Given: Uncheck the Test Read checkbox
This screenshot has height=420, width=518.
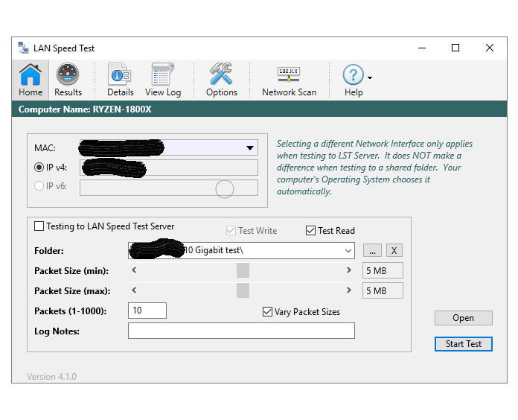Looking at the screenshot, I should (x=310, y=231).
